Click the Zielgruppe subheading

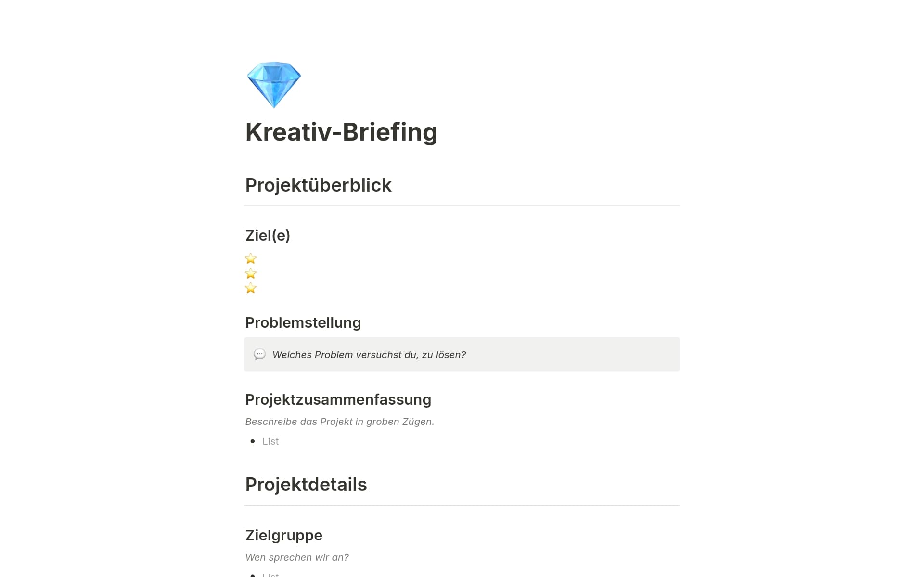click(283, 535)
